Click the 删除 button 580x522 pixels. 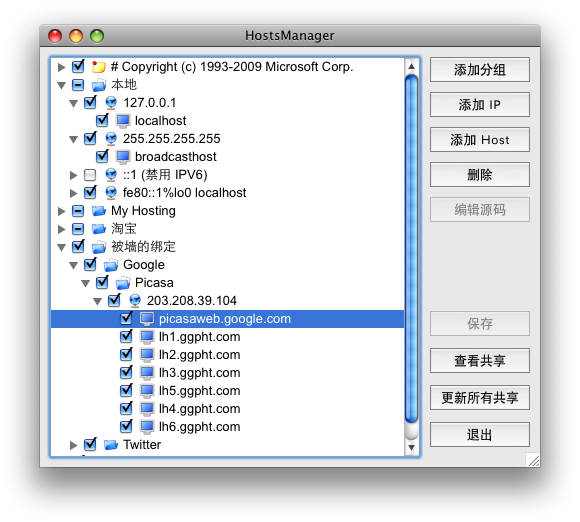click(479, 175)
